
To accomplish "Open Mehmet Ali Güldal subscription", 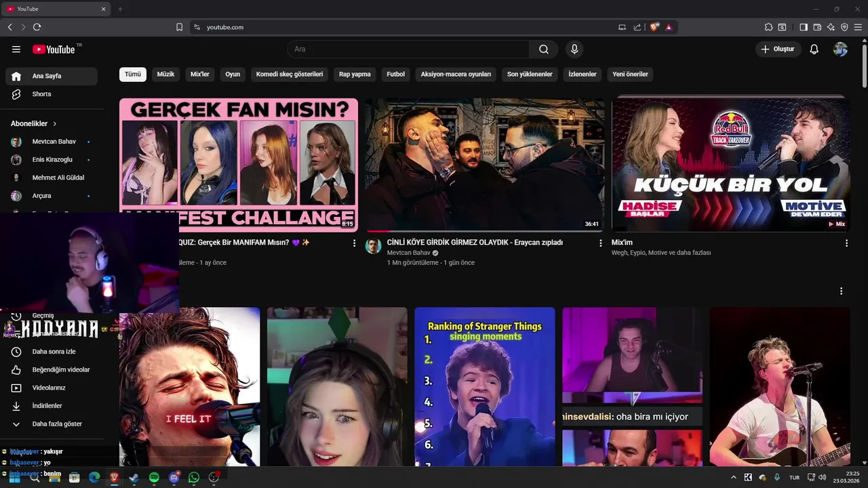I will click(x=52, y=178).
